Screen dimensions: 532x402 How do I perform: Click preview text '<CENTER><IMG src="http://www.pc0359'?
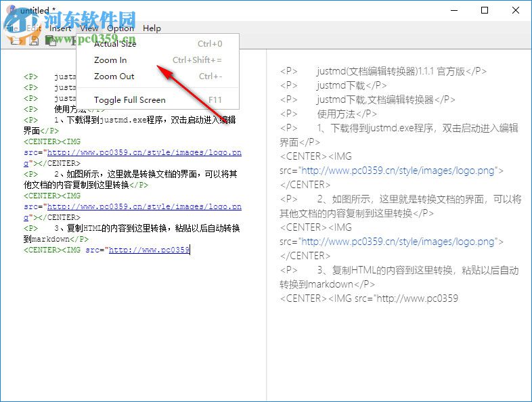click(x=369, y=298)
